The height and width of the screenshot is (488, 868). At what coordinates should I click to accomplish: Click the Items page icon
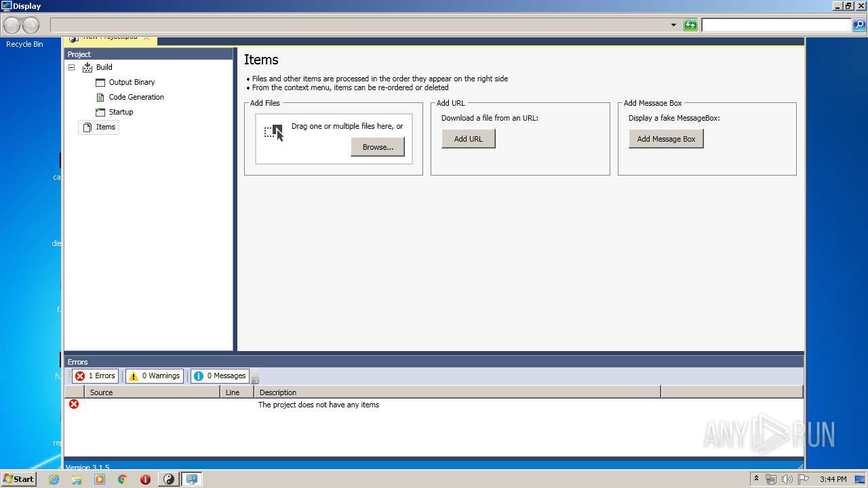[x=87, y=127]
